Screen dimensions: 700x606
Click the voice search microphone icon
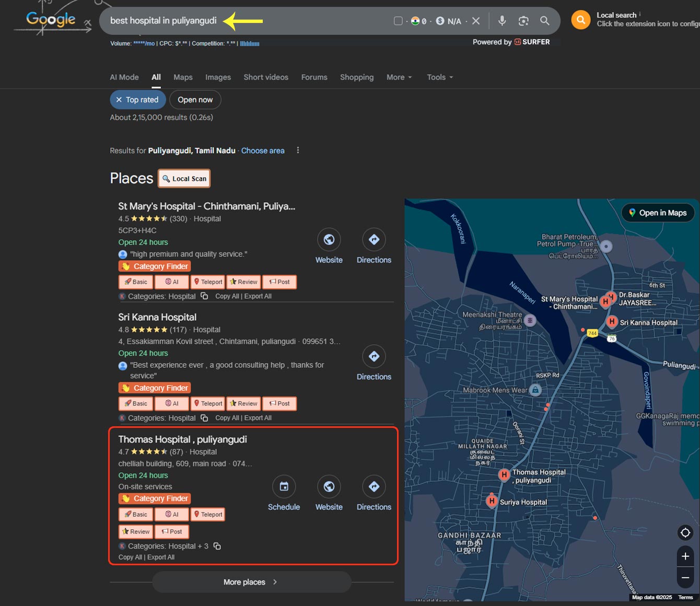[x=501, y=21]
